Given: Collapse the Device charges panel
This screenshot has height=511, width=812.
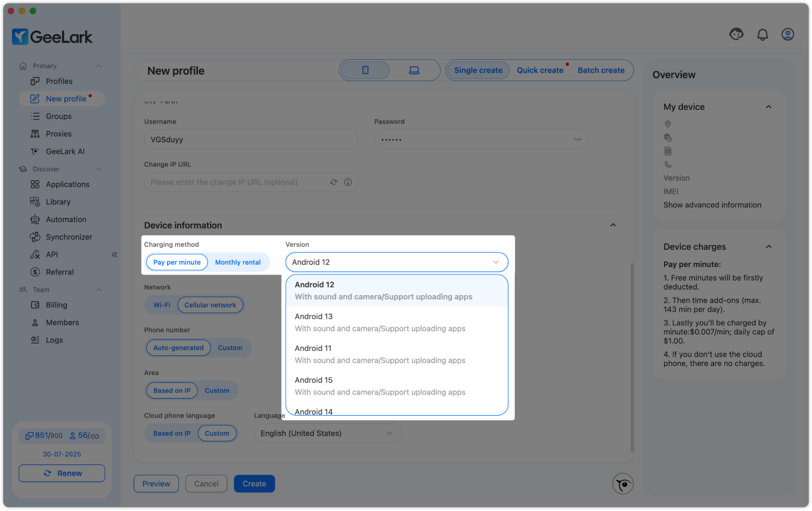Looking at the screenshot, I should [769, 247].
